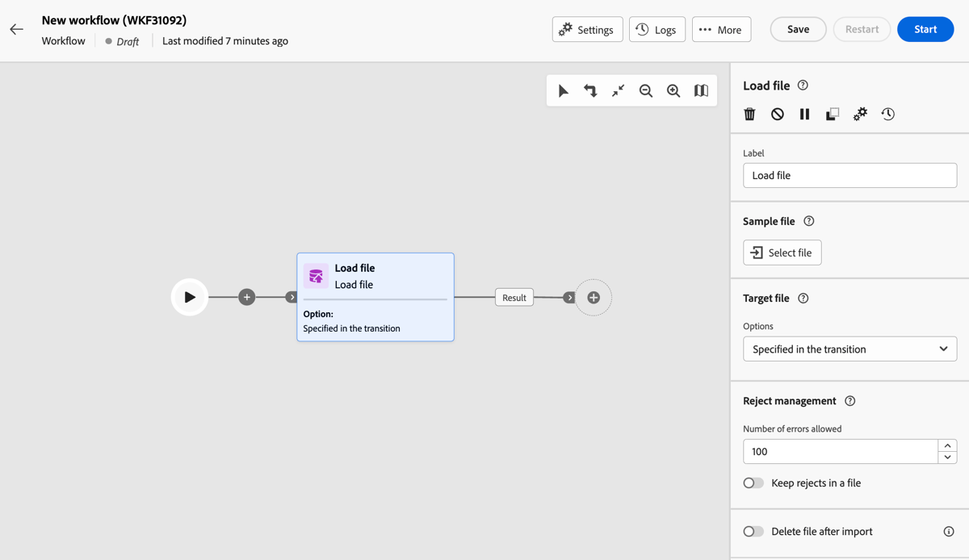Click Select file under Sample file
Screen dimensions: 969x560
[x=782, y=252]
